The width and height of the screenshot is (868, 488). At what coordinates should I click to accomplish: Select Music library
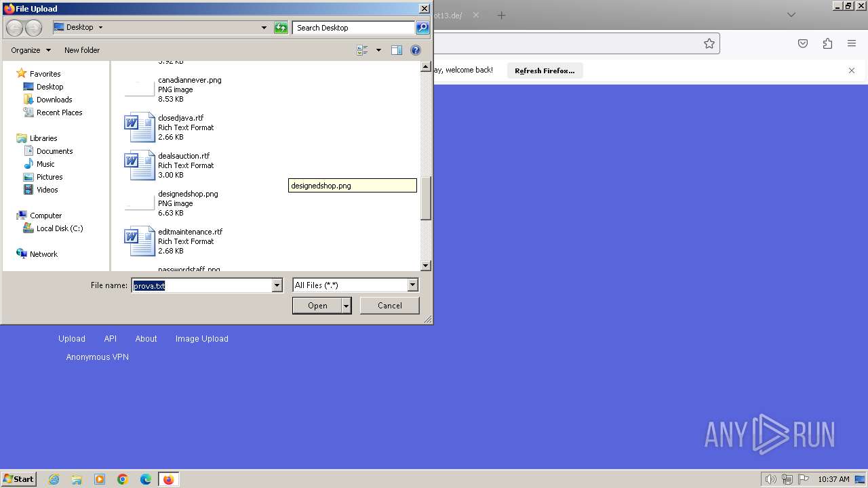point(45,164)
